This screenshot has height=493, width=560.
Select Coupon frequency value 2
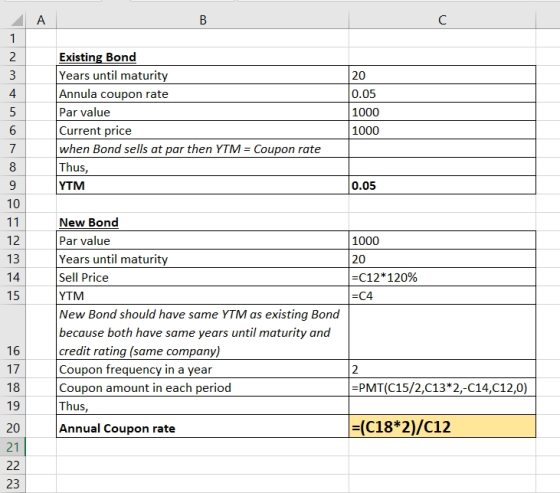tap(442, 369)
